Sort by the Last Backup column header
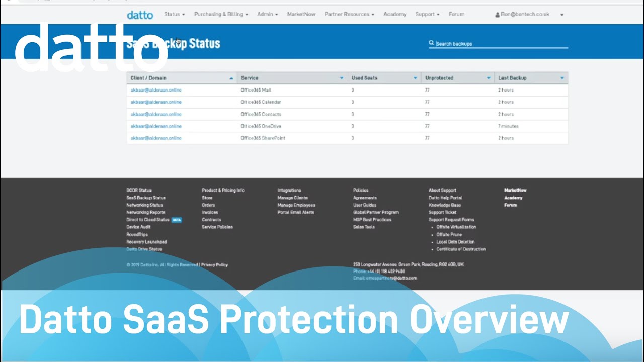 coord(531,78)
